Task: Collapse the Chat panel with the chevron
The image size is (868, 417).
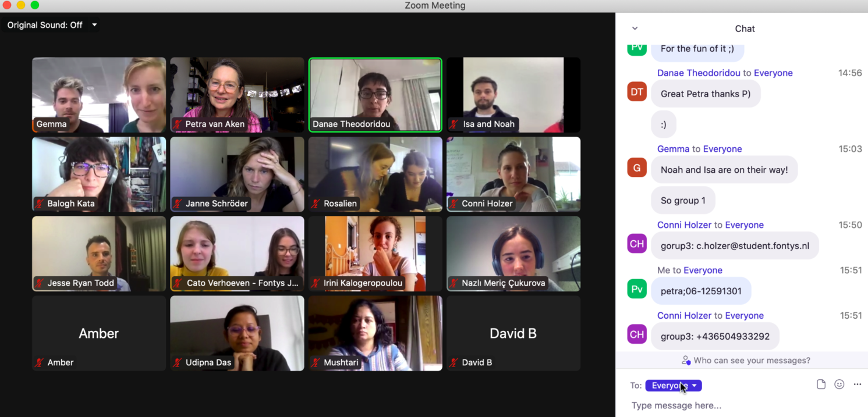Action: pos(635,28)
